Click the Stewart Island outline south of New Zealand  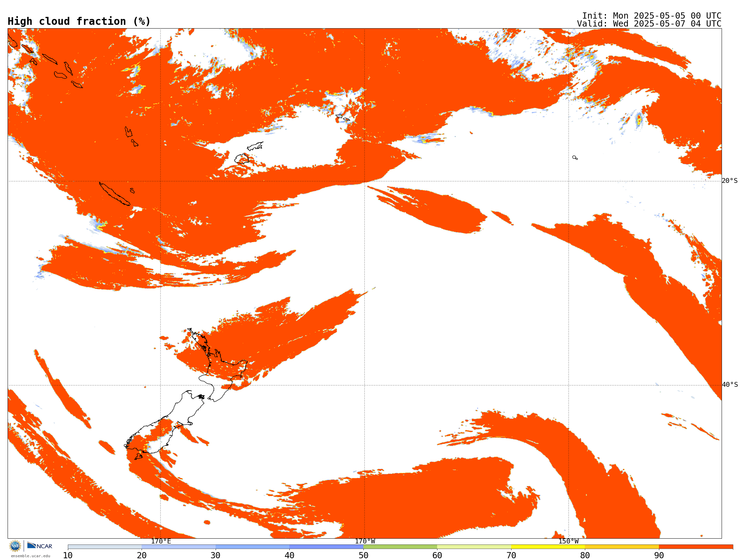pyautogui.click(x=138, y=456)
